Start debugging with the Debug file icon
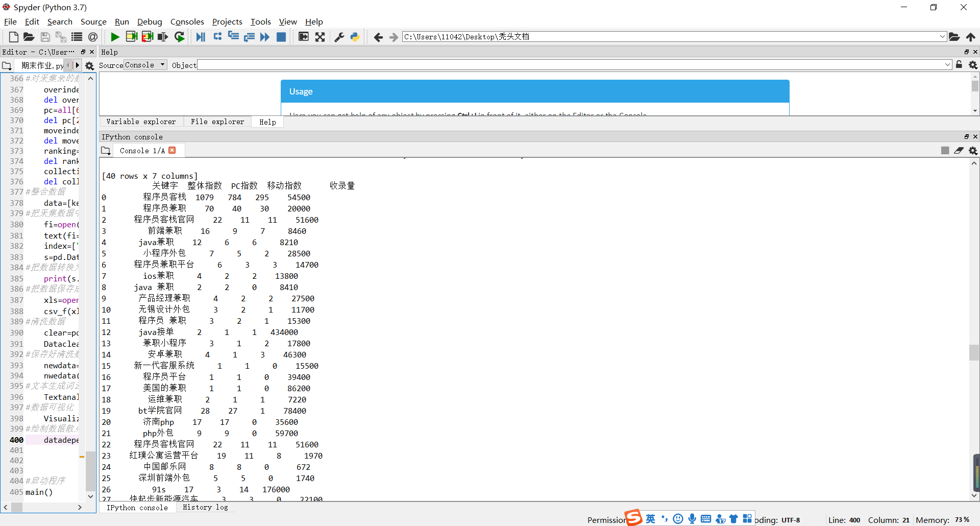Viewport: 980px width, 526px height. (x=201, y=37)
